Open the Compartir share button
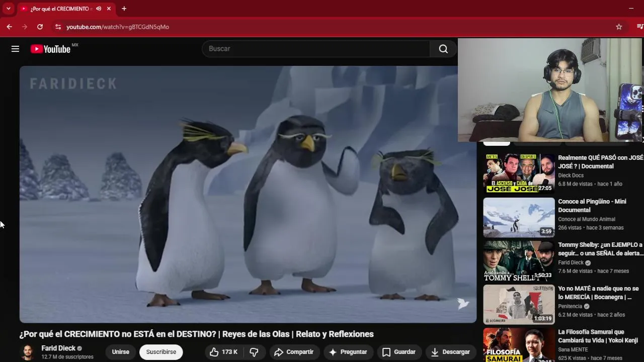Viewport: 644px width, 362px height. [294, 352]
